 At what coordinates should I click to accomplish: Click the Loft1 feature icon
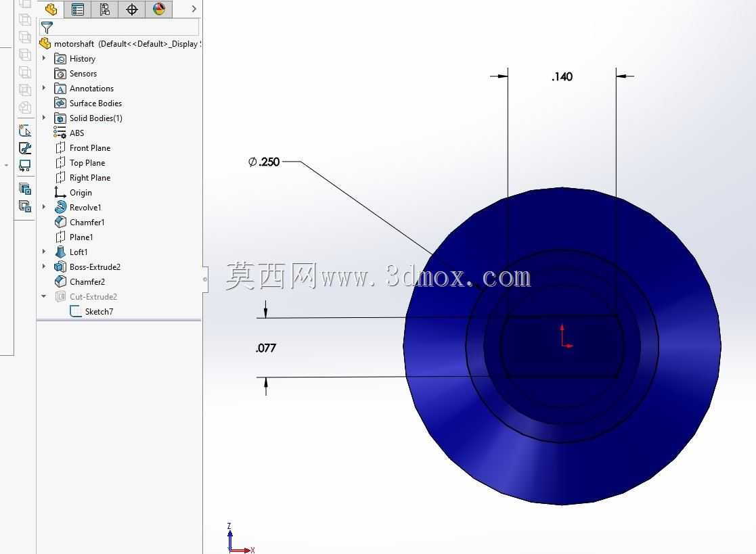coord(60,252)
